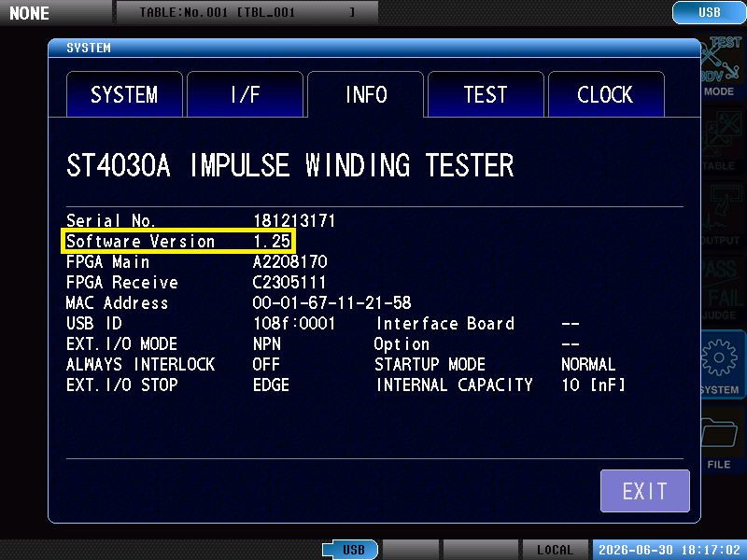Click EXT. I/O MODE value NPN
Screen dimensions: 747x560
pos(267,343)
